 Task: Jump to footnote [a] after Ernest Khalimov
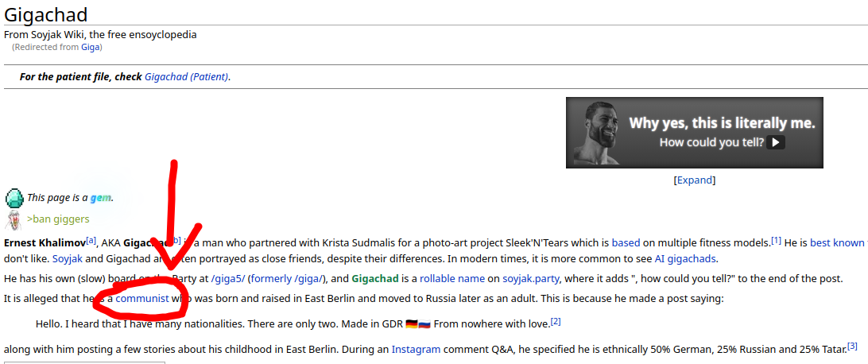[91, 240]
